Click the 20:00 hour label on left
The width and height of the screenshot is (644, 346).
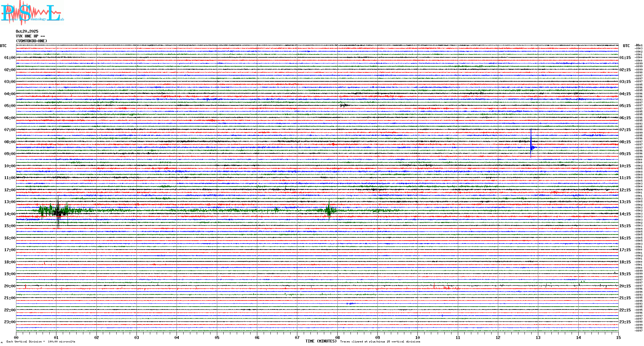click(x=10, y=286)
